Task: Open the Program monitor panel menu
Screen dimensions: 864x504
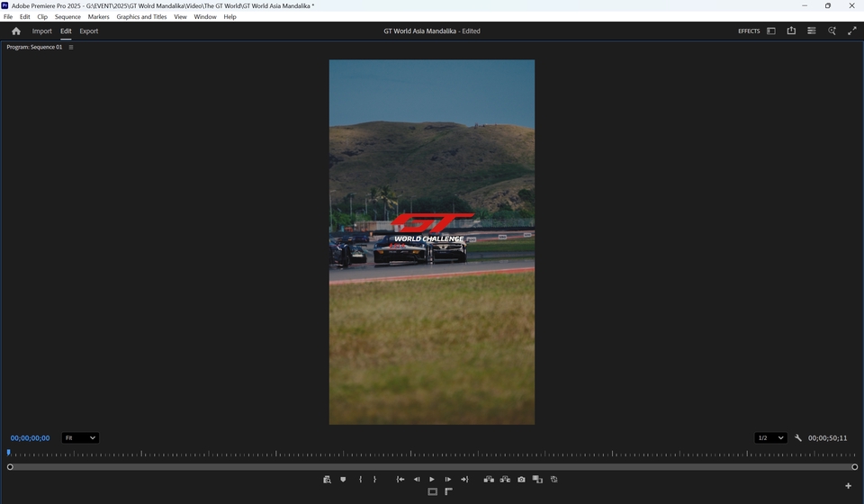Action: 71,47
